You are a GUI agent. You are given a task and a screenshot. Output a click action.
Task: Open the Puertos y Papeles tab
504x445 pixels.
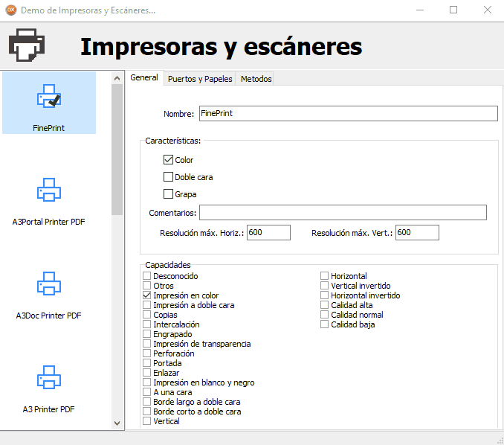200,79
